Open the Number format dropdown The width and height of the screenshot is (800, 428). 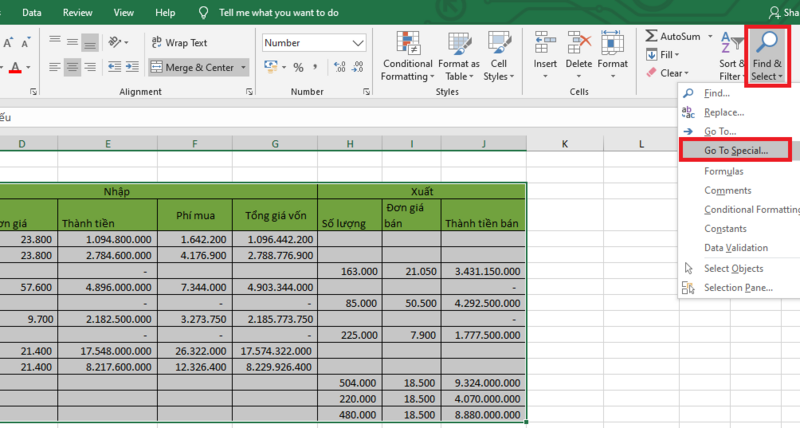click(359, 43)
